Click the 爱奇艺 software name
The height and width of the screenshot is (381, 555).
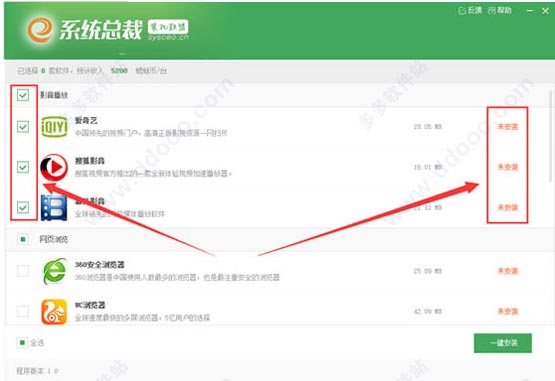coord(86,120)
